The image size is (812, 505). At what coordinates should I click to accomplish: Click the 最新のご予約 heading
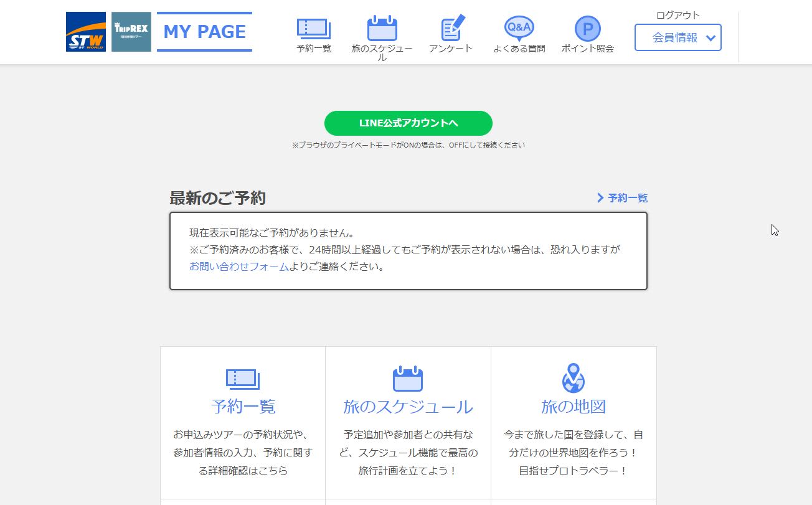(218, 198)
